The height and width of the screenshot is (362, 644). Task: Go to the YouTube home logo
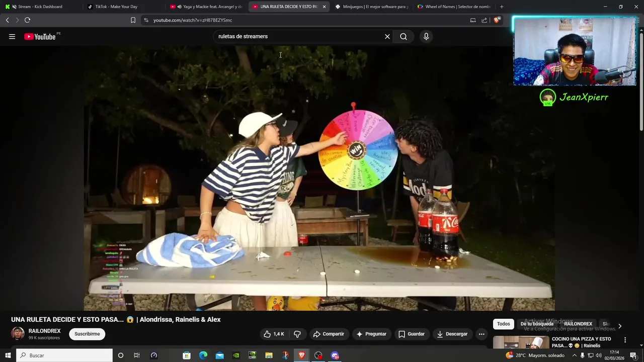coord(40,36)
